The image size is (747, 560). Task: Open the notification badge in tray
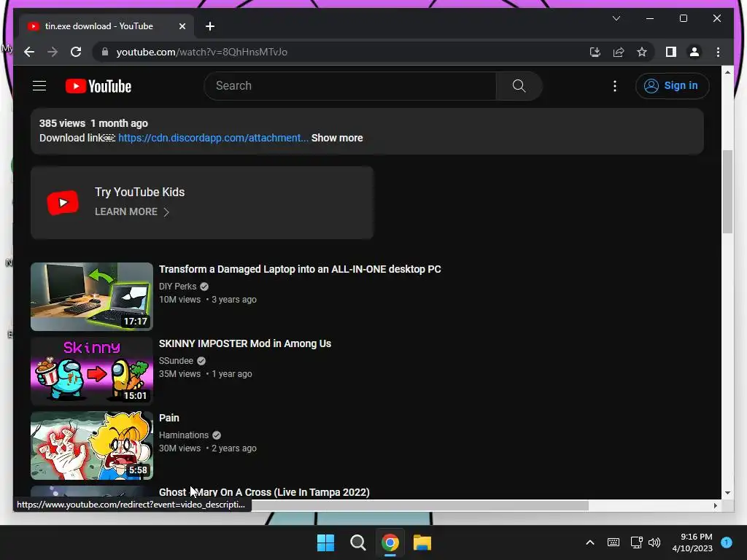point(727,542)
